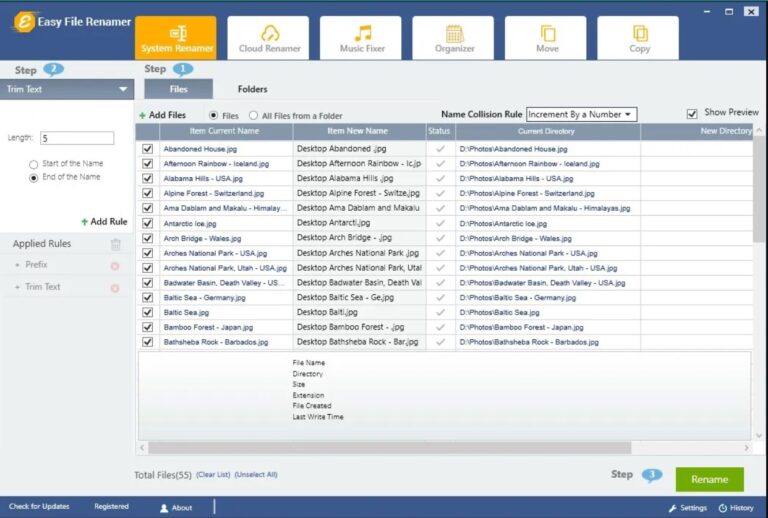This screenshot has height=518, width=768.
Task: Open the Cloud Renamer tab
Action: pos(268,38)
